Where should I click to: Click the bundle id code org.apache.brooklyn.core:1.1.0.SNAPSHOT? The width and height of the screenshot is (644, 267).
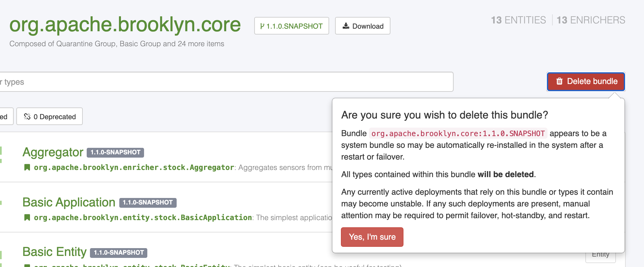click(458, 133)
